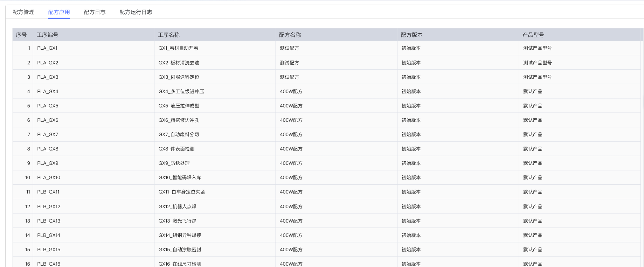This screenshot has width=644, height=267.
Task: Click the 产品型号 column header
Action: 533,35
